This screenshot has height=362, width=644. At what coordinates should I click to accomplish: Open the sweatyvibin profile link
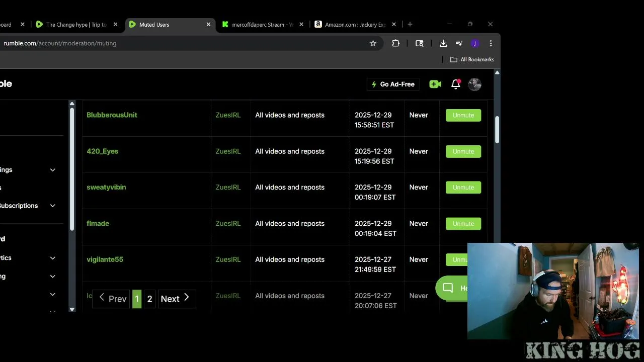coord(106,187)
